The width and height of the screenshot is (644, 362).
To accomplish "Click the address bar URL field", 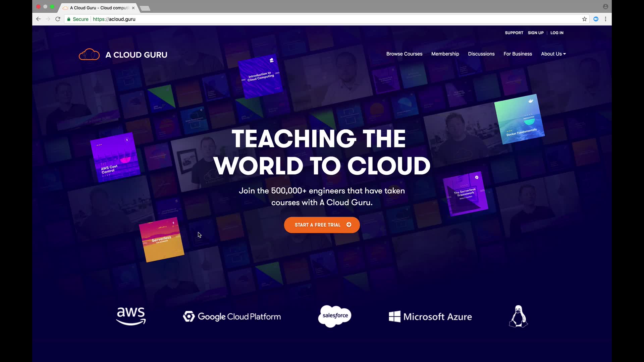I will (x=302, y=19).
